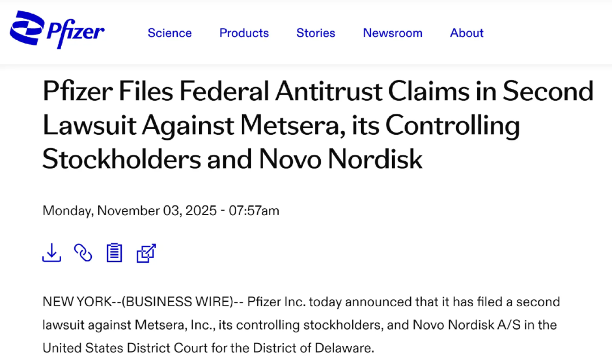The height and width of the screenshot is (364, 612).
Task: Open the About page
Action: pyautogui.click(x=466, y=33)
